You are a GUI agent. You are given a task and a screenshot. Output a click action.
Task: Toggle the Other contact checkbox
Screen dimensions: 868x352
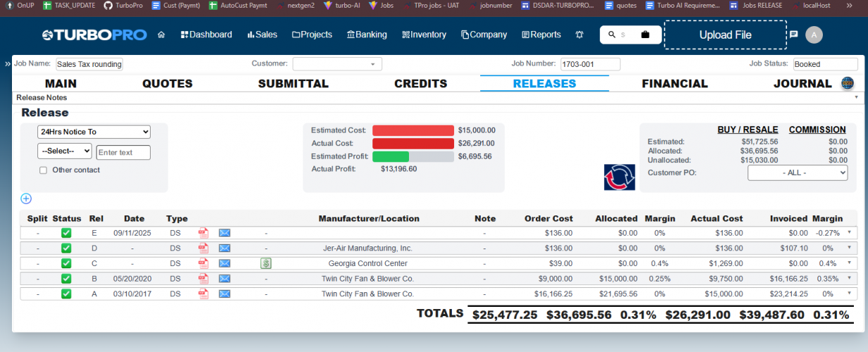43,170
